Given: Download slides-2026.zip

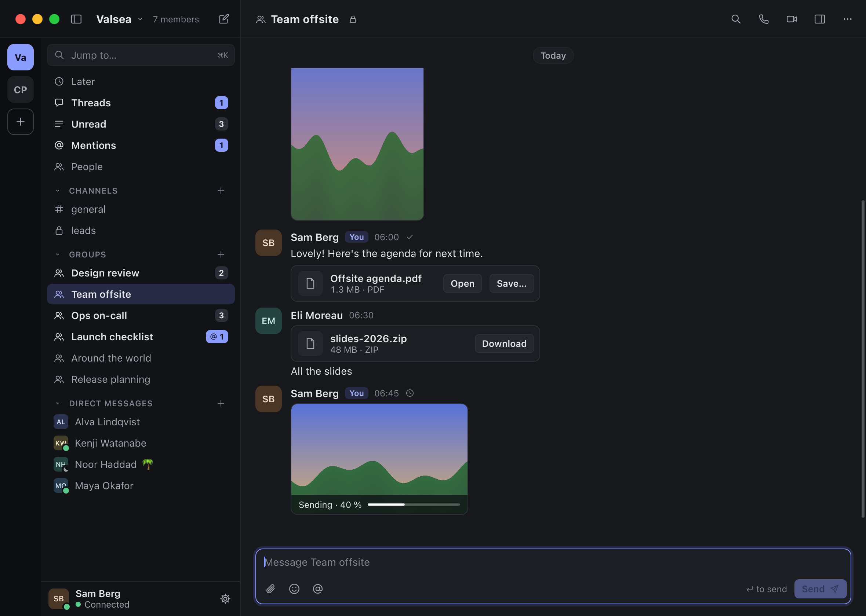Looking at the screenshot, I should [x=504, y=344].
